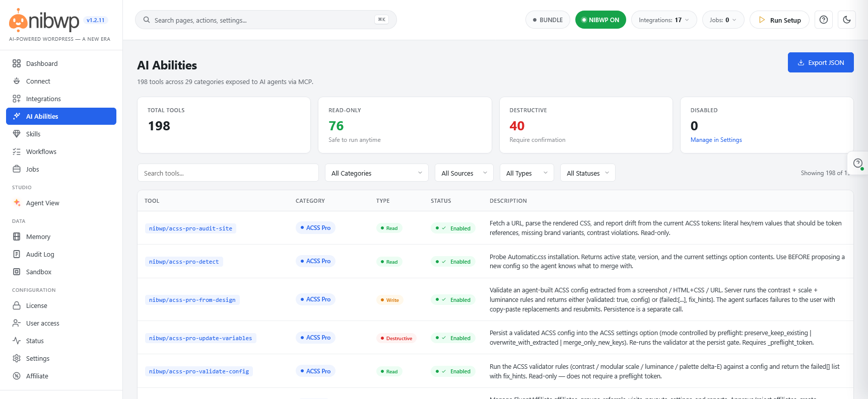Image resolution: width=868 pixels, height=399 pixels.
Task: Toggle Enabled status for acss-pro-audit-site
Action: coord(453,228)
